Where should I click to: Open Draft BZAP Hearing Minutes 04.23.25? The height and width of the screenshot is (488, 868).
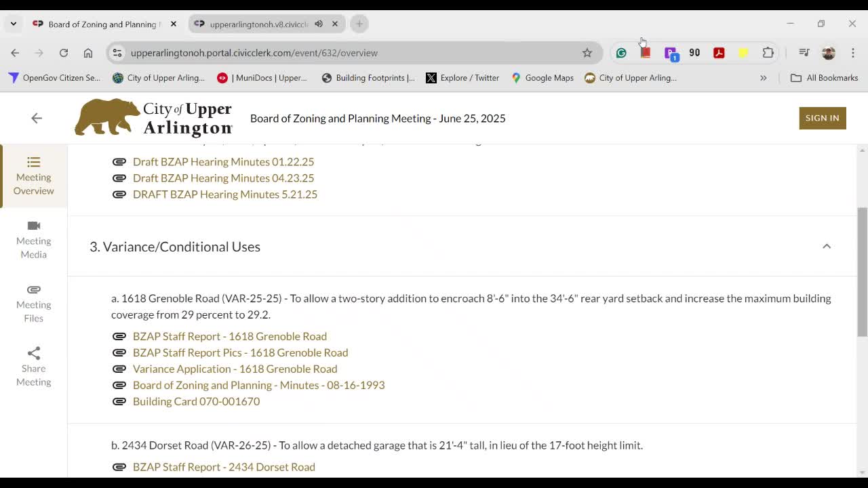223,178
